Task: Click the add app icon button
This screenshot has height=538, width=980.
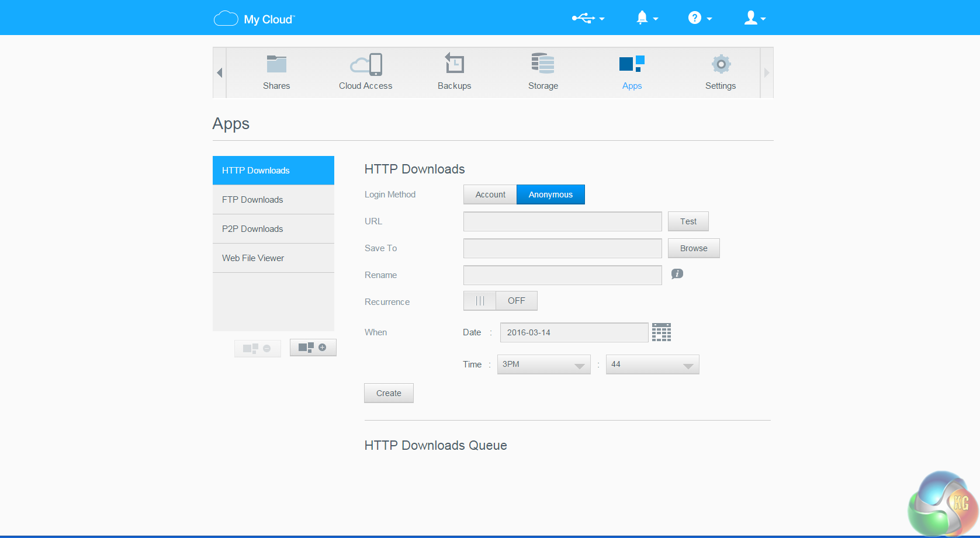Action: click(x=313, y=348)
